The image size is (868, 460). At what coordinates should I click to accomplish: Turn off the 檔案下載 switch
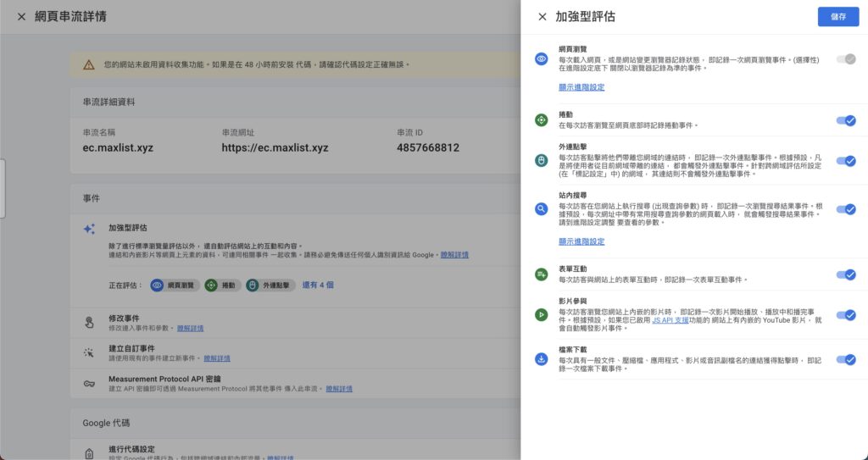point(846,360)
